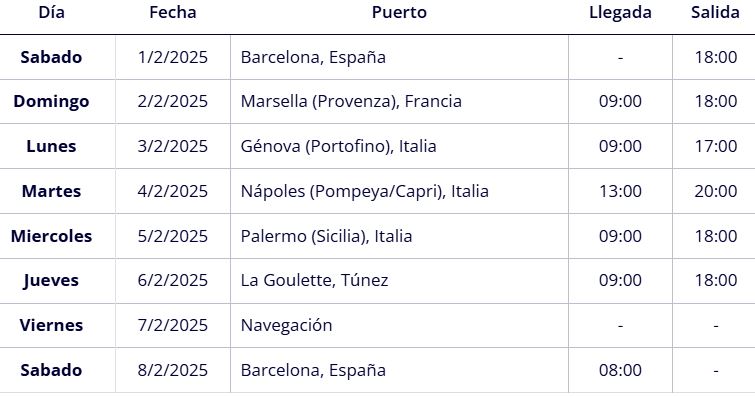
Task: Click the date 8/2/2025
Action: point(173,371)
